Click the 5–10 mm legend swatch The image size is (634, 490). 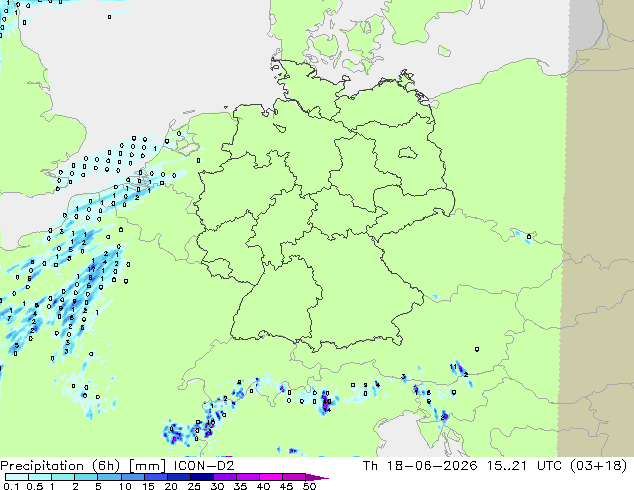click(109, 477)
